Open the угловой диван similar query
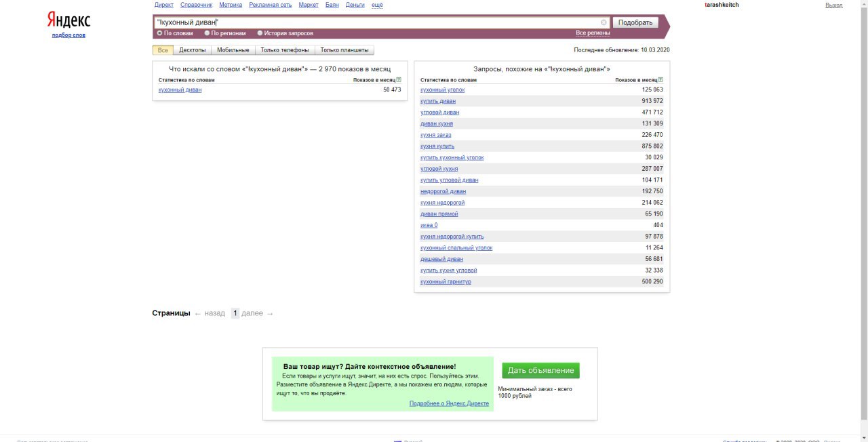This screenshot has width=868, height=442. click(x=439, y=113)
